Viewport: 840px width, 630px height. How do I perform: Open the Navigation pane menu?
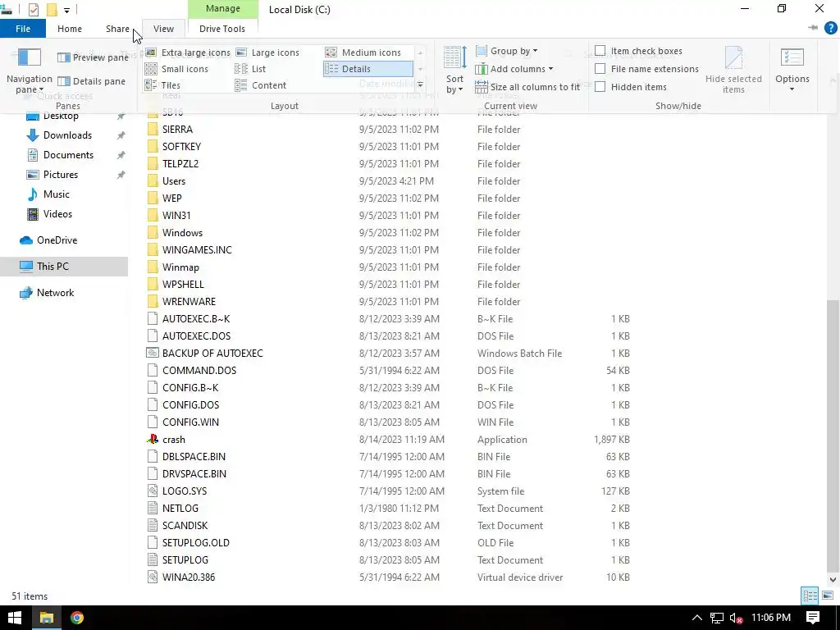29,71
